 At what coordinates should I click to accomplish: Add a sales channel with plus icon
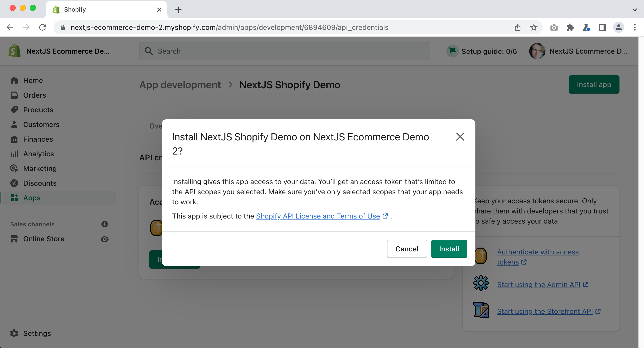coord(105,224)
